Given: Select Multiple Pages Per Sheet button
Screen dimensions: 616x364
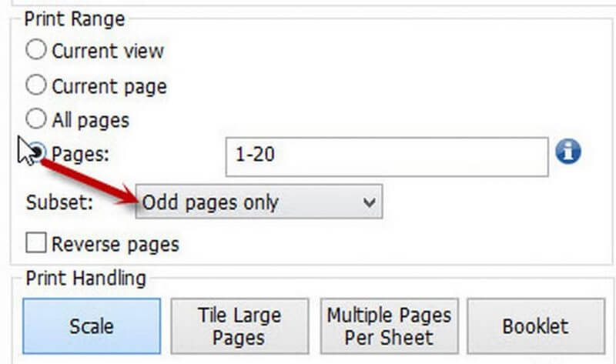Looking at the screenshot, I should pos(389,326).
